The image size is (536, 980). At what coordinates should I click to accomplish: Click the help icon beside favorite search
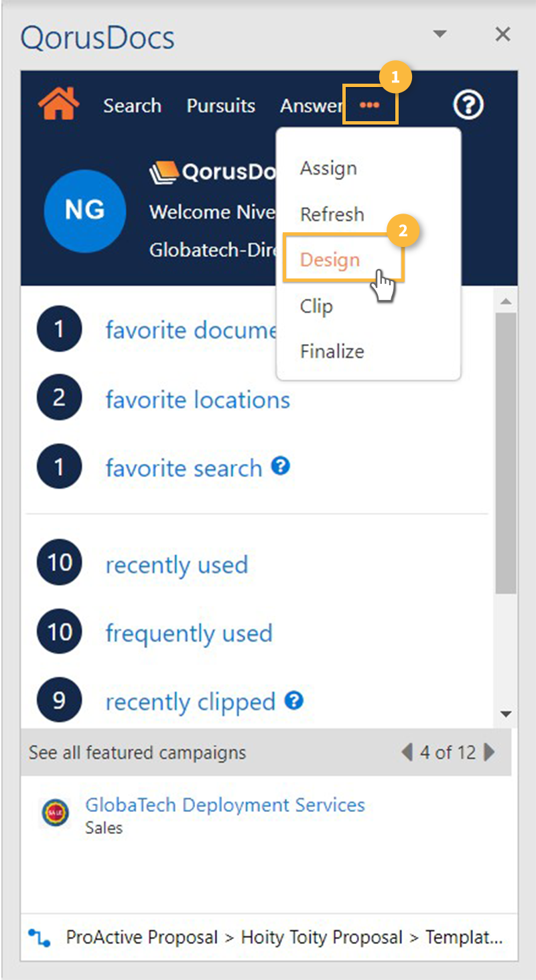[280, 466]
